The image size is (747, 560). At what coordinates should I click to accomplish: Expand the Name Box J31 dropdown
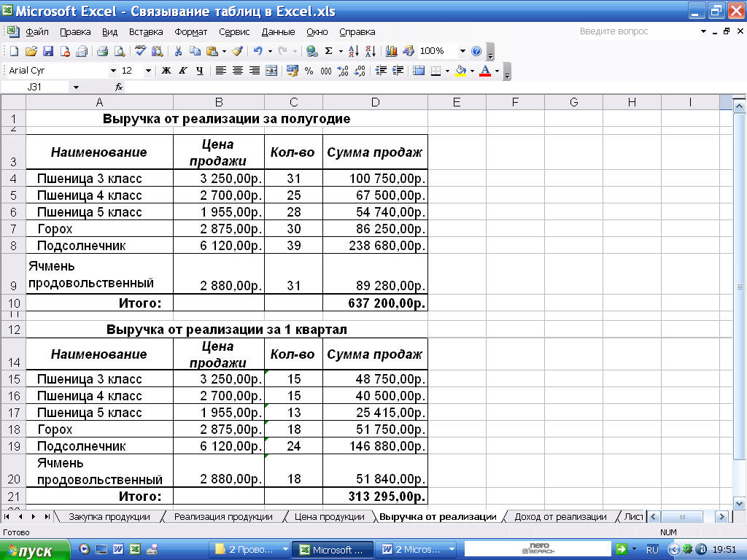(76, 87)
